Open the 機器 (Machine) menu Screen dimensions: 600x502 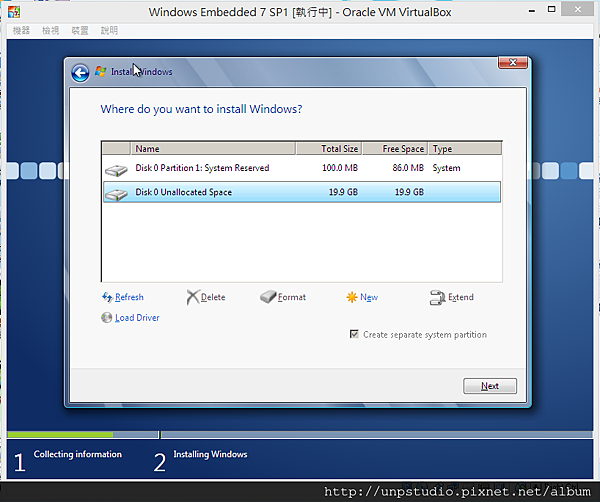tap(21, 31)
